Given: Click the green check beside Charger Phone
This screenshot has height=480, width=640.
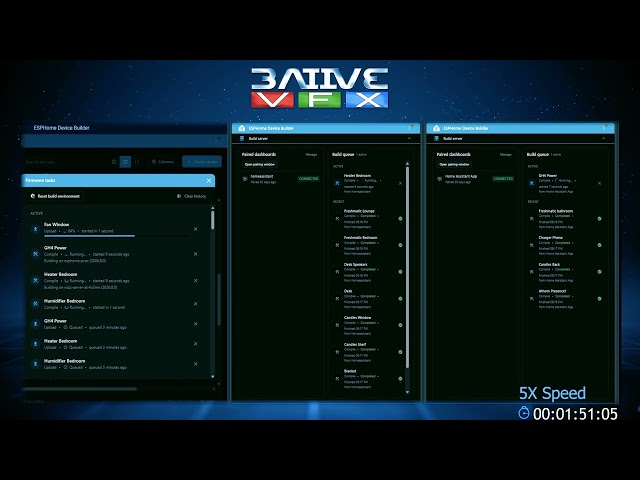Looking at the screenshot, I should [x=600, y=245].
